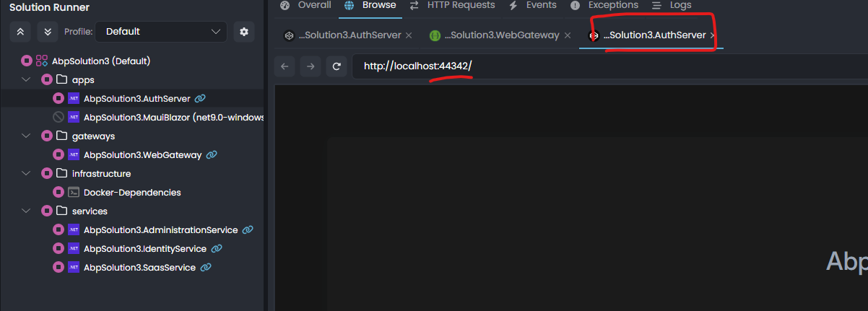Close the first ...Solution3.AuthServer browser tab
Image resolution: width=868 pixels, height=311 pixels.
tap(409, 35)
